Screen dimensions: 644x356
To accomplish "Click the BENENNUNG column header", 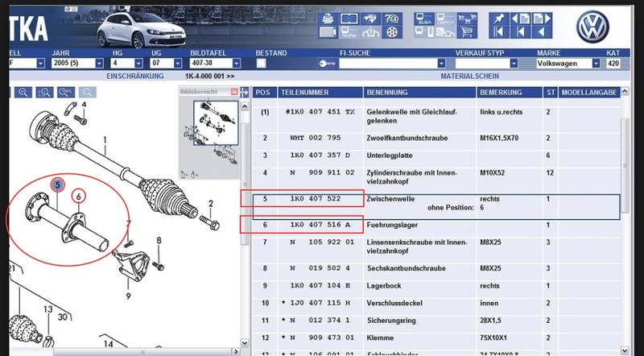I will (x=386, y=93).
